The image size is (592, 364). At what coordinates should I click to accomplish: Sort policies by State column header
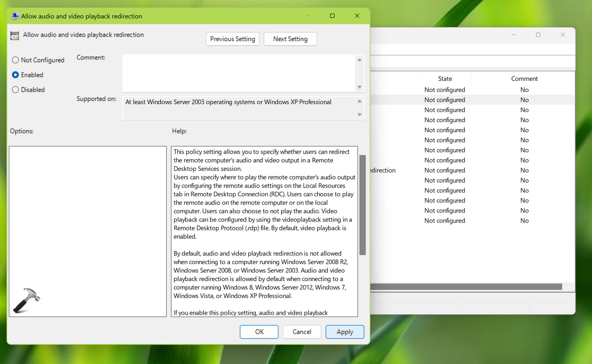[x=445, y=79]
